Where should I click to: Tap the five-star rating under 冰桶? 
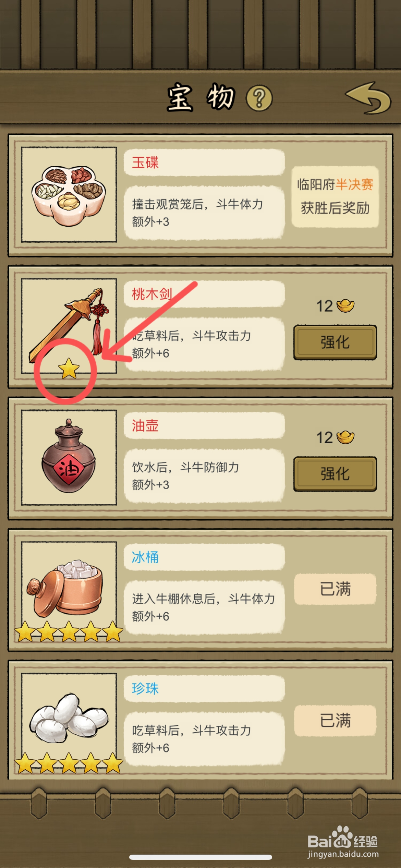pos(69,631)
